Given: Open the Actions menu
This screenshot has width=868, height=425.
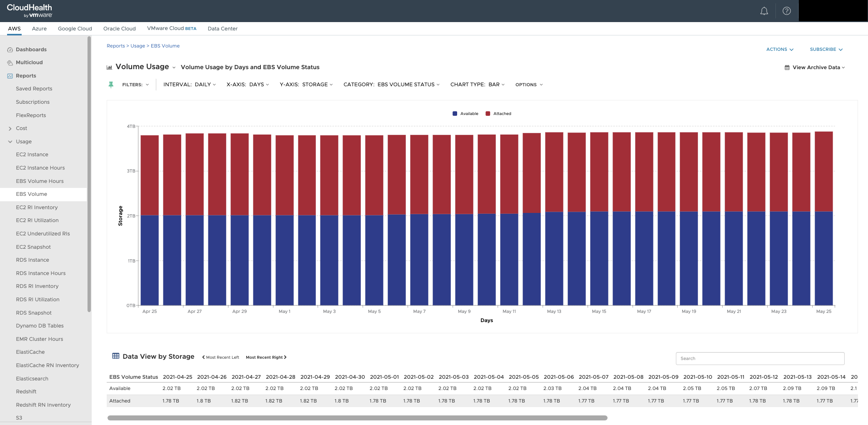Looking at the screenshot, I should (780, 49).
